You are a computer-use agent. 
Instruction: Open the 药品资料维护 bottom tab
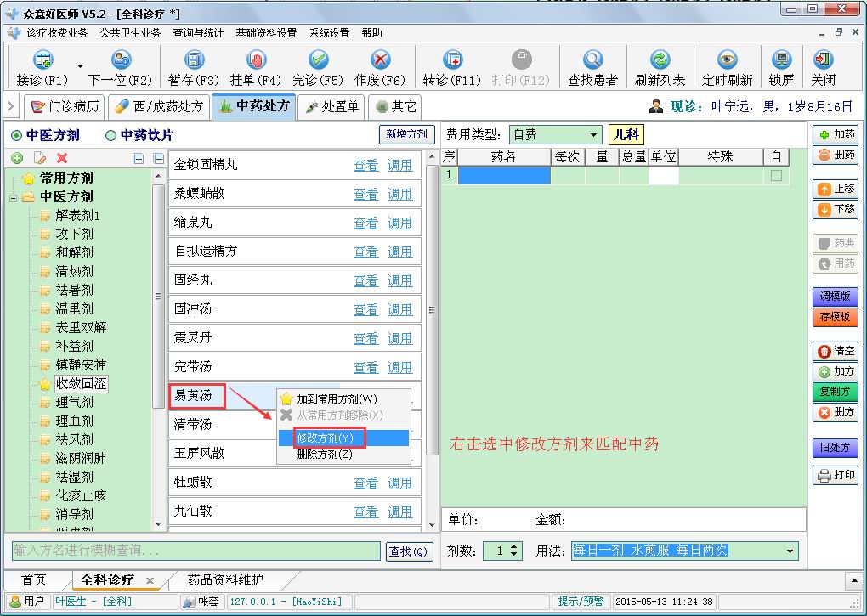pyautogui.click(x=225, y=579)
